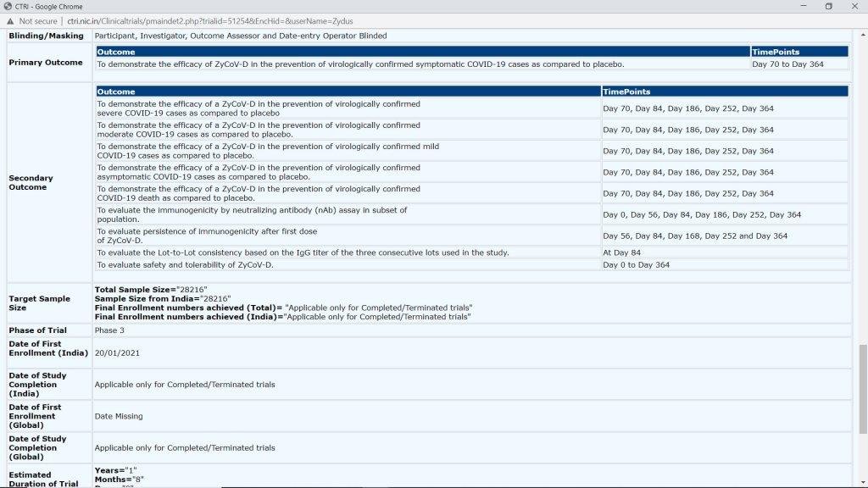The height and width of the screenshot is (488, 868).
Task: Click the persistence of immunogenicity outcome
Action: 207,236
